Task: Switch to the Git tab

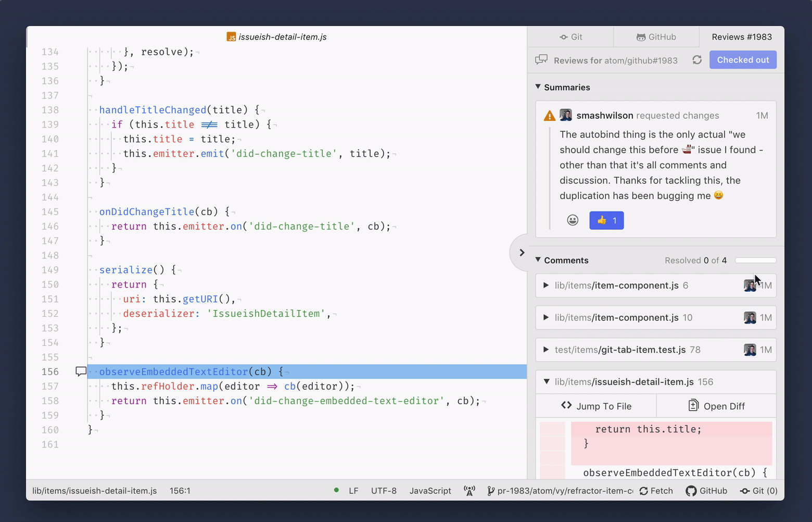Action: pos(570,37)
